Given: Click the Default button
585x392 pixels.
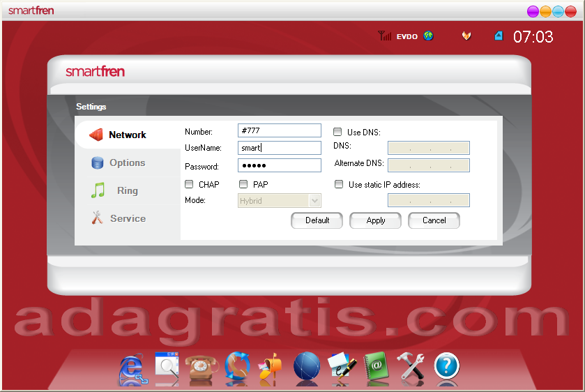Looking at the screenshot, I should [317, 220].
